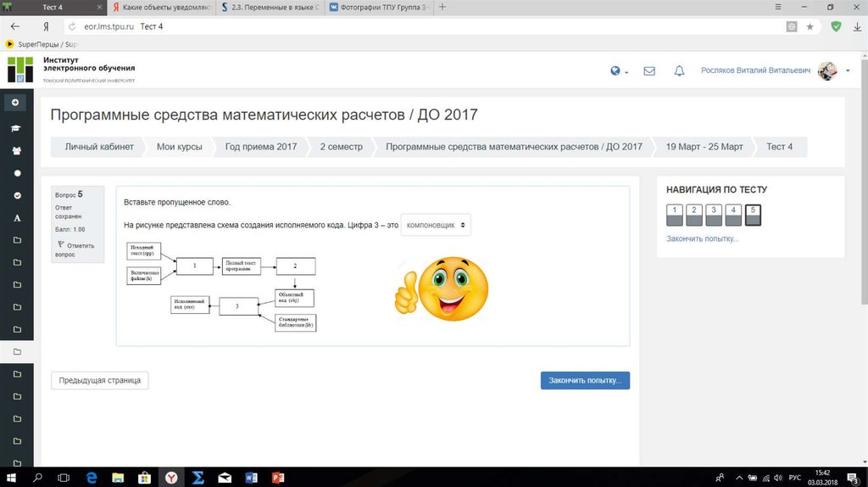Open a new tab with plus button
This screenshot has width=868, height=487.
pos(442,7)
